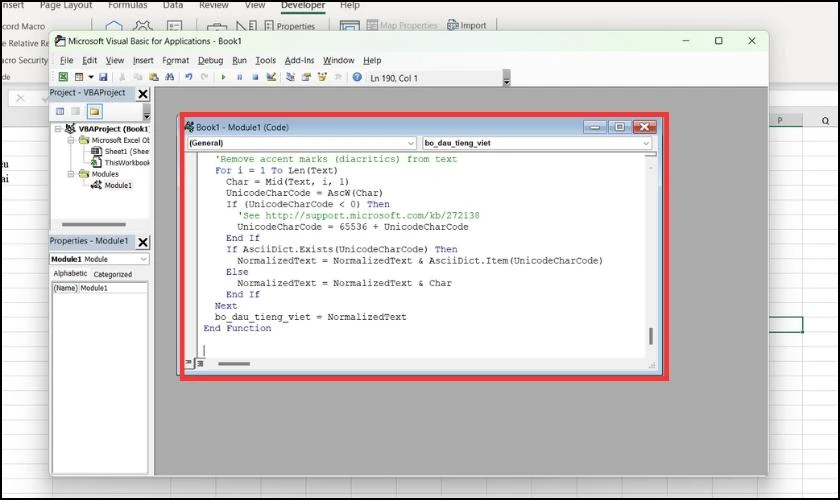Open Project Explorer from the toolbar icon
Image resolution: width=840 pixels, height=500 pixels.
pos(290,77)
